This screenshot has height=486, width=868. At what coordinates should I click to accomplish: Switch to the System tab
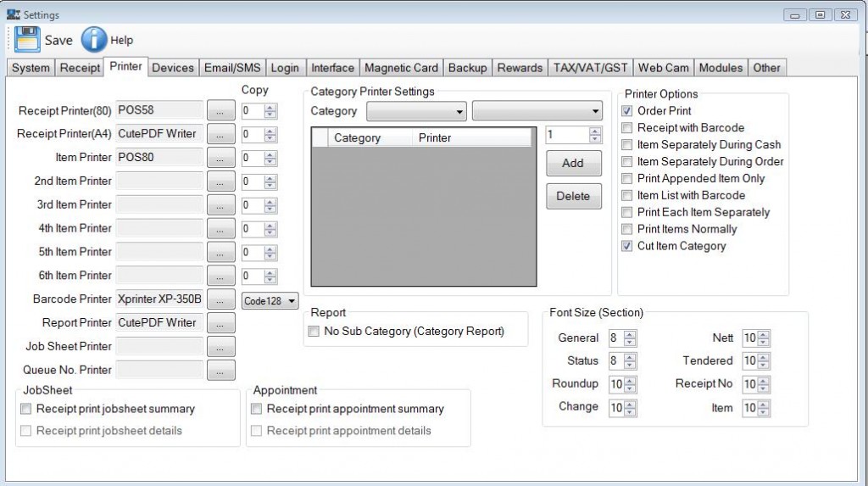tap(31, 68)
